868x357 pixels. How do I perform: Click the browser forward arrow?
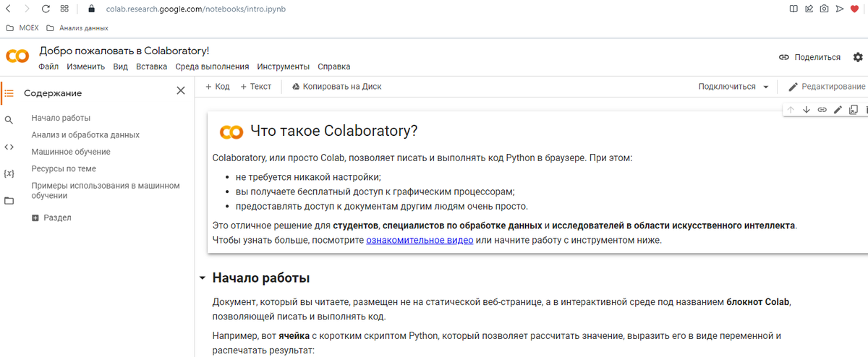pos(27,9)
